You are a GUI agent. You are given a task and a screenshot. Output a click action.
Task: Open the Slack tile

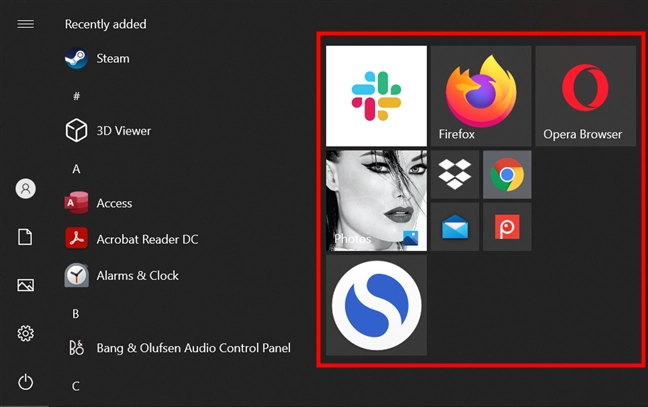(x=376, y=96)
